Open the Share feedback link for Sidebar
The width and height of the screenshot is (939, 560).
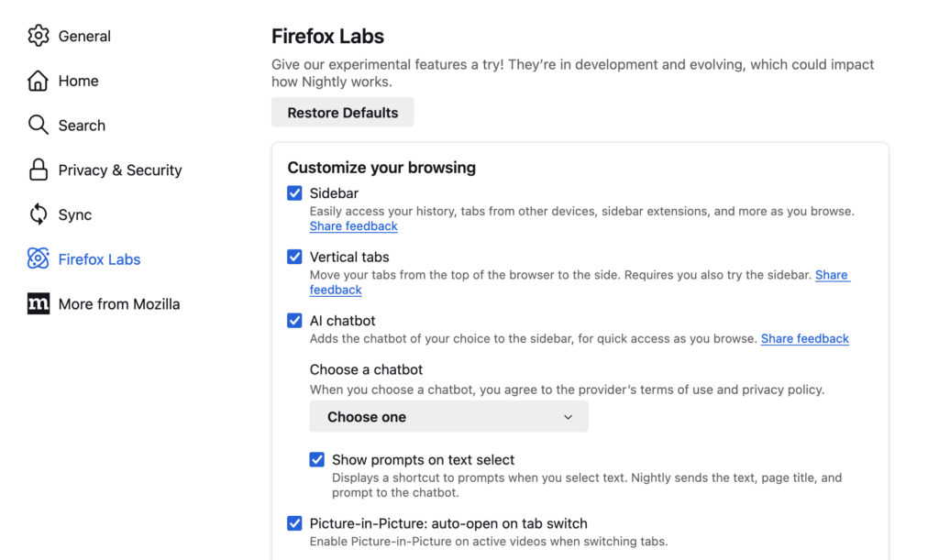coord(353,225)
